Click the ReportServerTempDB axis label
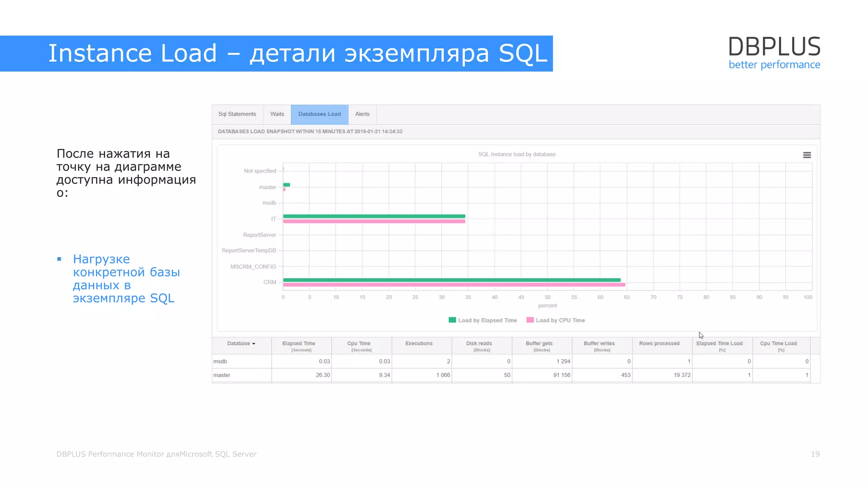 pos(249,251)
